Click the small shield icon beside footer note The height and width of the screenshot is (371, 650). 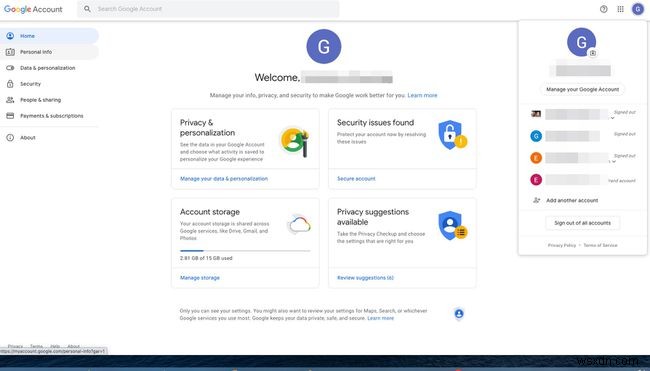pyautogui.click(x=459, y=314)
